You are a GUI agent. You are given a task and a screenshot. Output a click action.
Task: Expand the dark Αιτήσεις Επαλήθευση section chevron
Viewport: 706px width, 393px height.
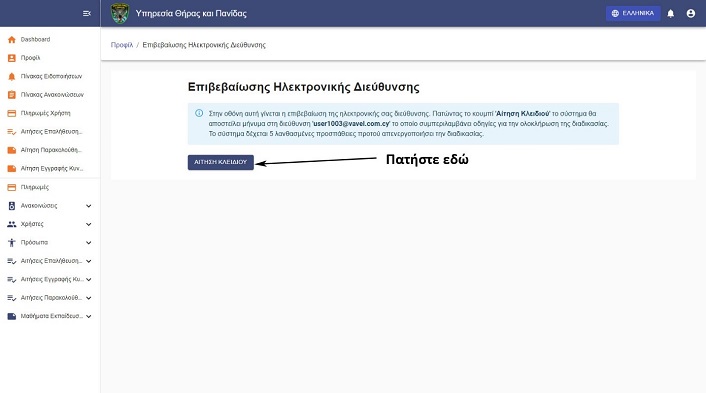click(x=89, y=261)
